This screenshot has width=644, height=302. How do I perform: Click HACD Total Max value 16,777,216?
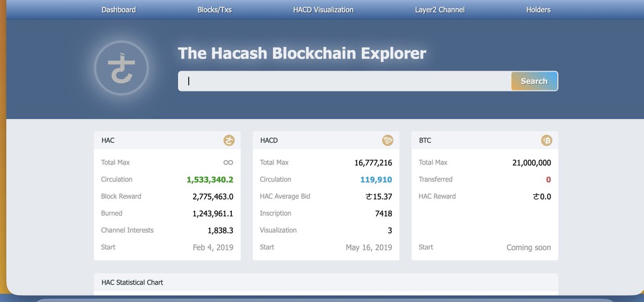(x=374, y=163)
